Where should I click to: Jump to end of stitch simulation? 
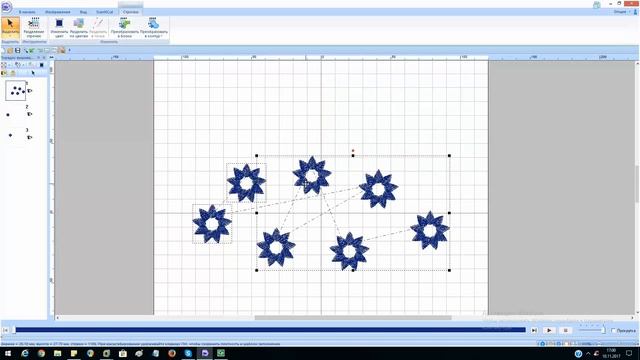pos(534,330)
